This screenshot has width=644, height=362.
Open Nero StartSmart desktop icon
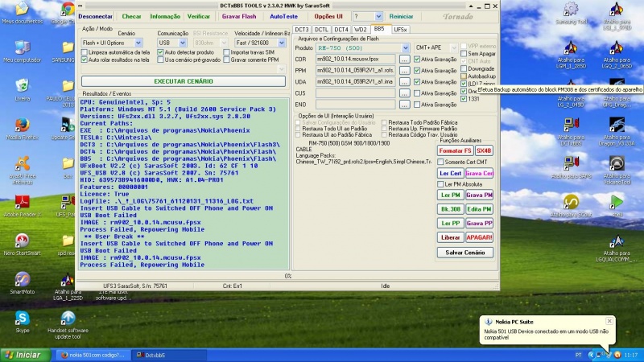coord(23,245)
